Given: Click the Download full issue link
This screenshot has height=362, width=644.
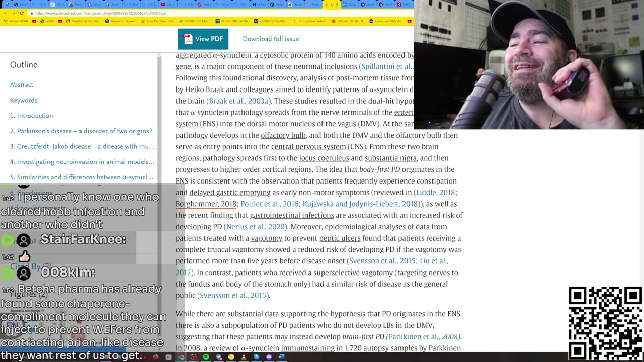Looking at the screenshot, I should point(271,39).
